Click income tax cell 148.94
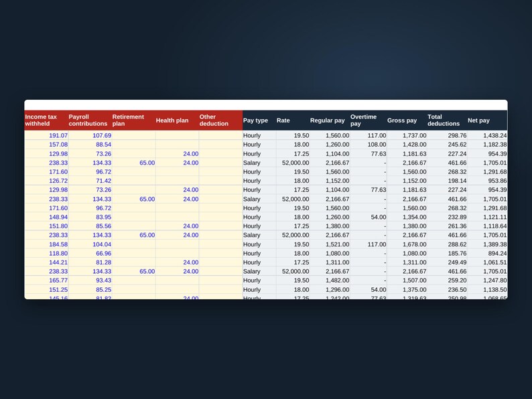This screenshot has width=532, height=399. click(x=46, y=217)
